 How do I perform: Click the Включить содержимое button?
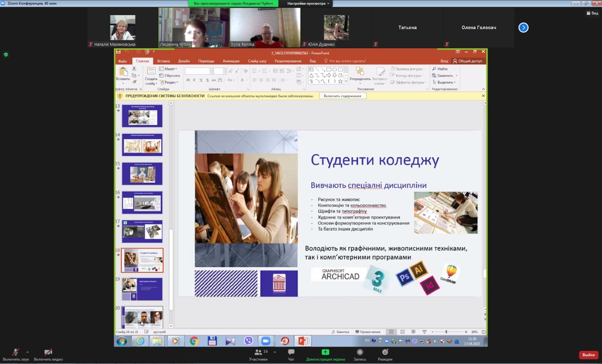[342, 96]
